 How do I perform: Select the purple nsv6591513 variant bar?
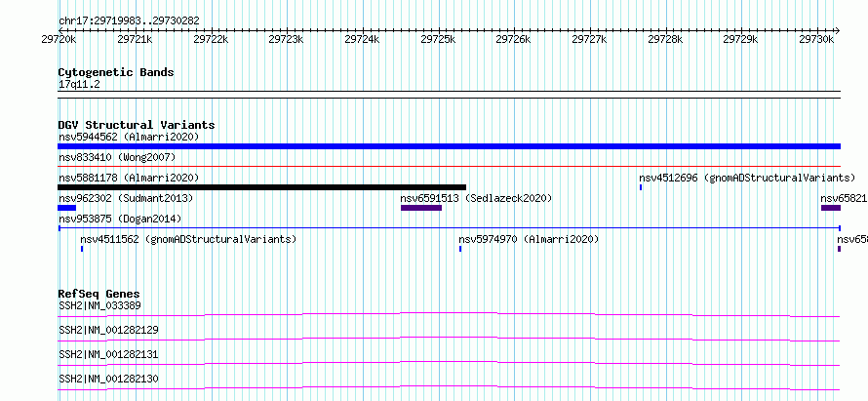421,208
